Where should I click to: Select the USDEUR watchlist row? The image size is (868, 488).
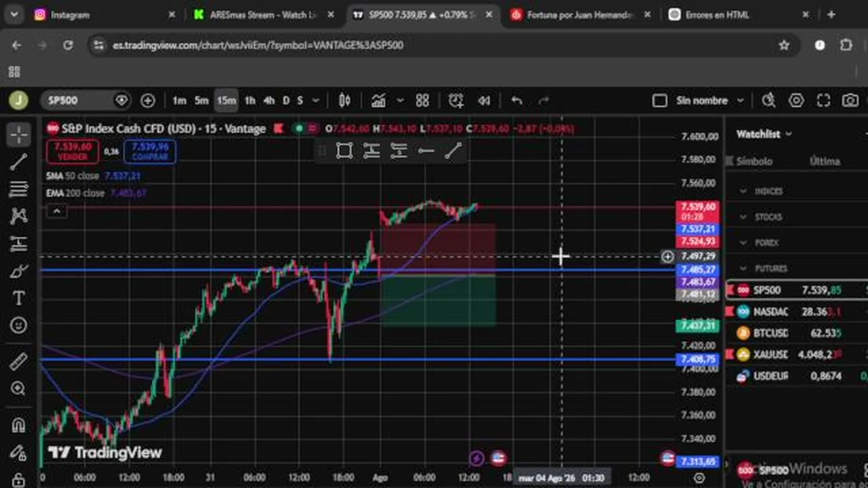(x=797, y=375)
